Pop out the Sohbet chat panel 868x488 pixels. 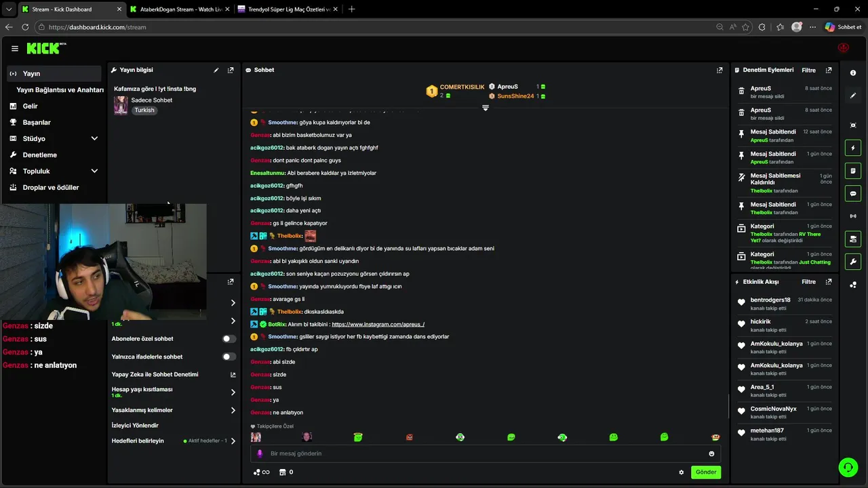coord(719,70)
